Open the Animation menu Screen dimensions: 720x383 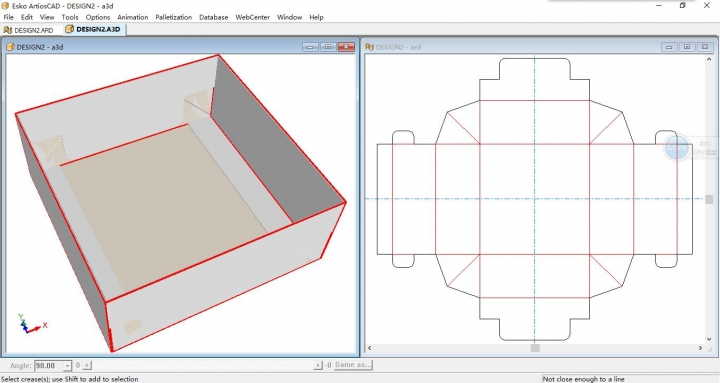click(x=133, y=17)
